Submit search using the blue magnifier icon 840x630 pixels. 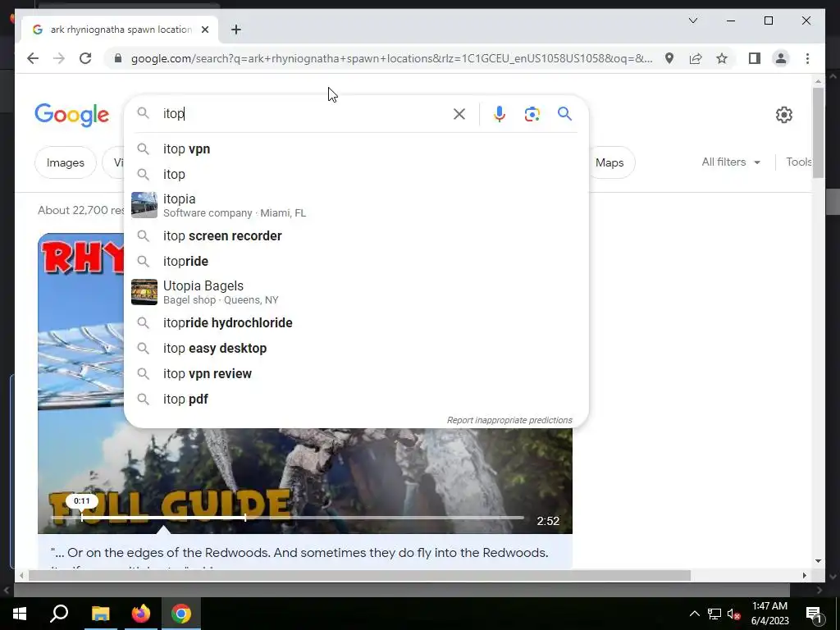[564, 113]
